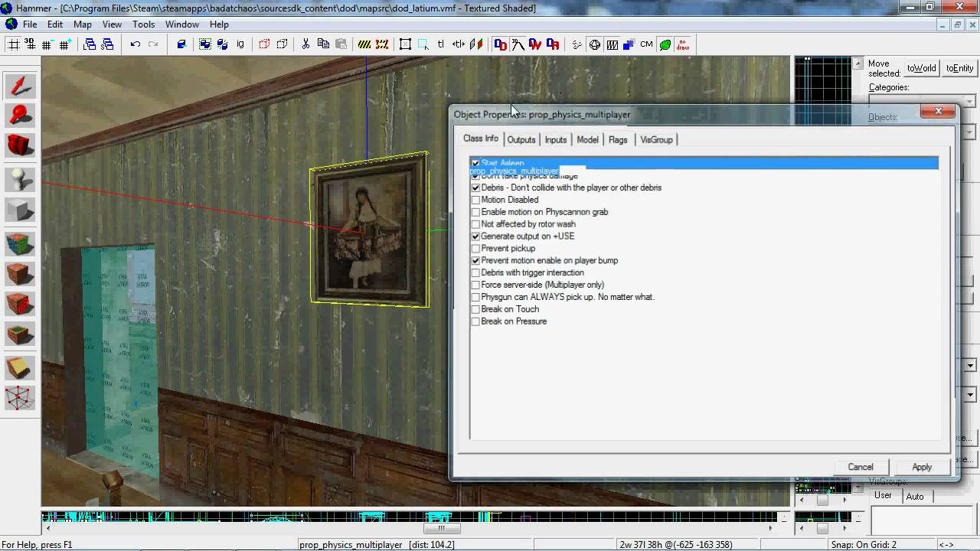Image resolution: width=980 pixels, height=551 pixels.
Task: Open the Auto VisGroups tab
Action: (x=915, y=497)
